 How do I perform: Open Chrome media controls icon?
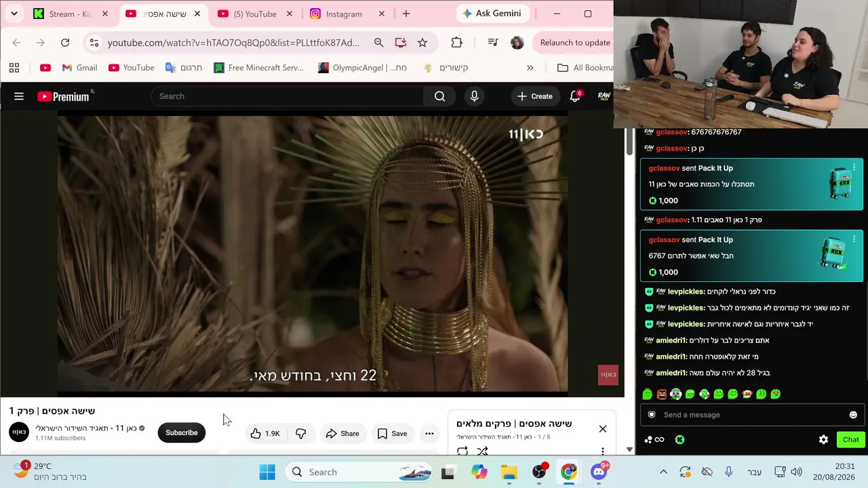coord(493,43)
